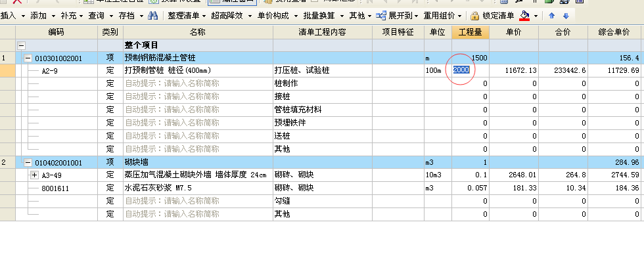The height and width of the screenshot is (262, 644).
Task: Select the 8001611 code cell
Action: click(x=57, y=188)
